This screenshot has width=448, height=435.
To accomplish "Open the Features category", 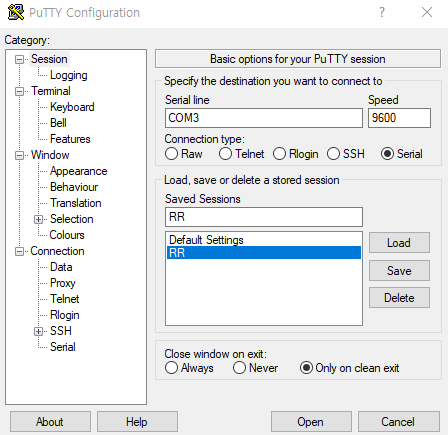I will pyautogui.click(x=70, y=139).
